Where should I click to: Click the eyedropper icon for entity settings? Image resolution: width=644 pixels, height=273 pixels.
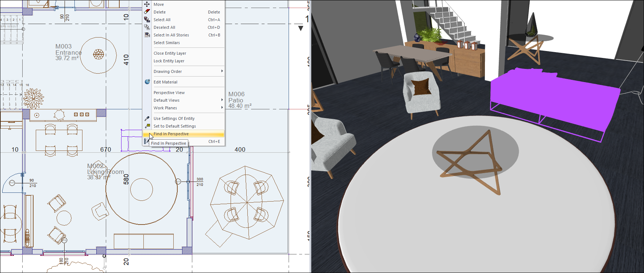[x=147, y=118]
